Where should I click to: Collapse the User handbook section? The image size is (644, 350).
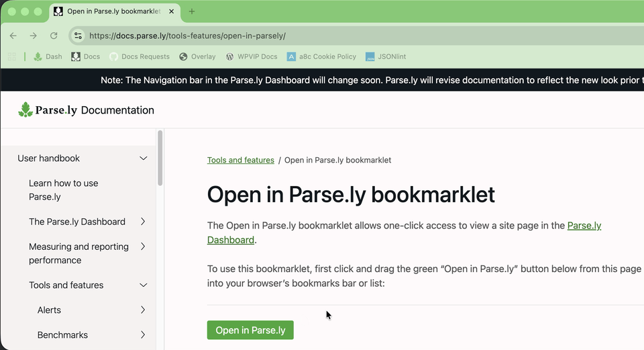coord(143,159)
